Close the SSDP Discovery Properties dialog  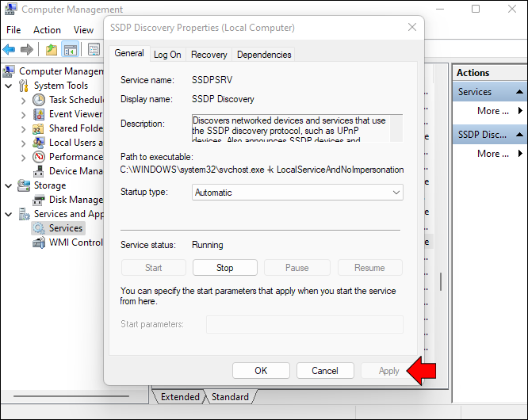click(412, 27)
